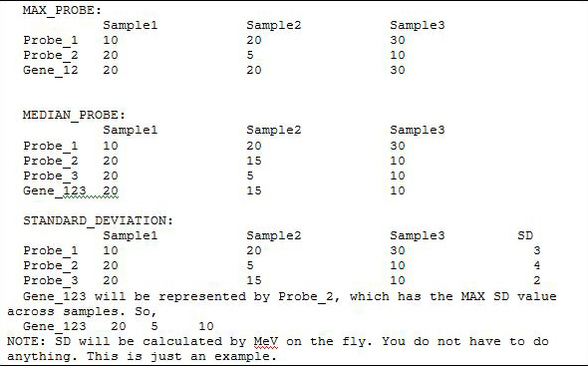Click Sample2 value 5 in MAX_PROBE Probe_2 row
588x366 pixels.
[250, 55]
